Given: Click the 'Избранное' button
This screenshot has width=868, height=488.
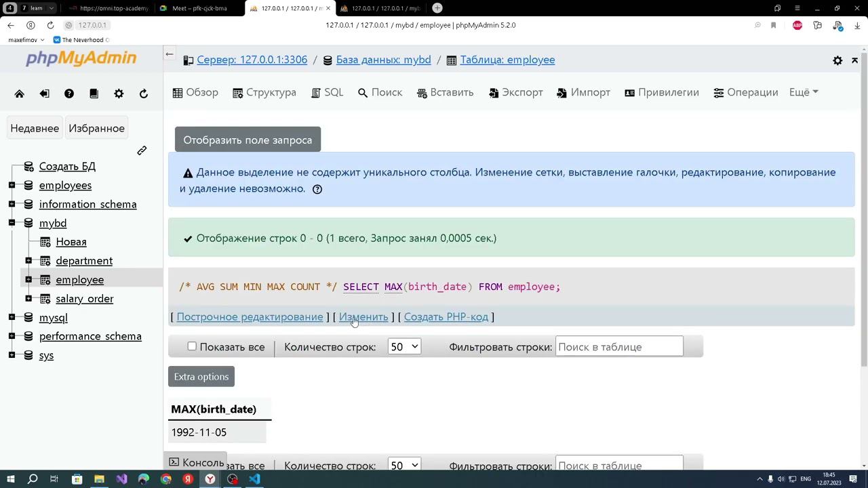Looking at the screenshot, I should 96,128.
